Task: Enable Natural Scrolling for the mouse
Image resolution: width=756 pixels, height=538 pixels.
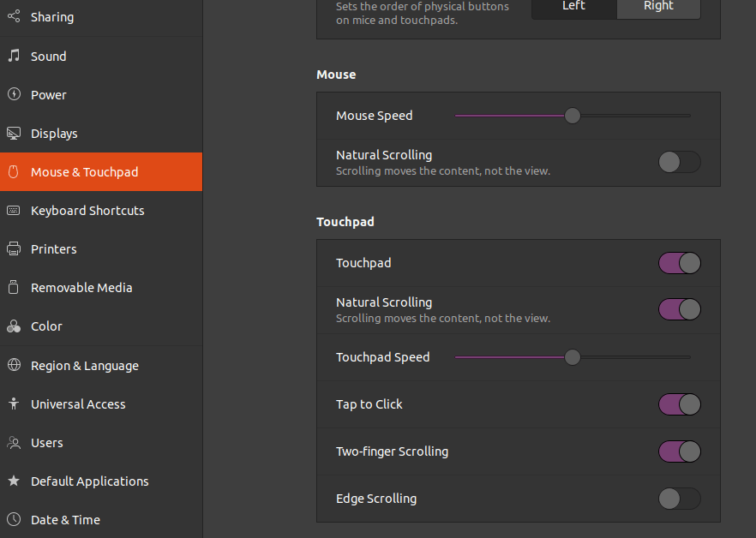Action: [x=680, y=162]
